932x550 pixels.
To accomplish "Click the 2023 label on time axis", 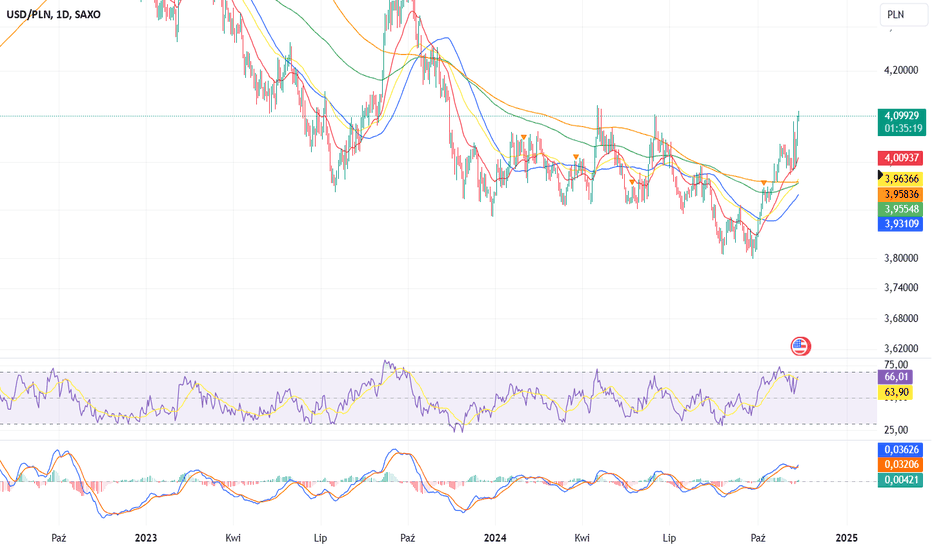I will coord(146,538).
